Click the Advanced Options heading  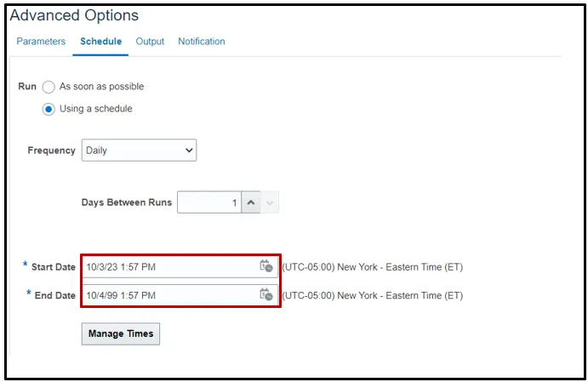pyautogui.click(x=74, y=15)
